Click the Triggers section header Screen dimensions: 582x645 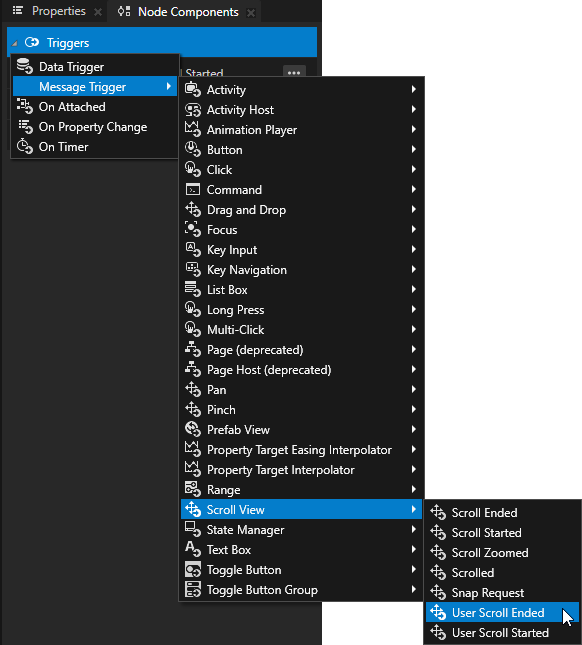162,42
